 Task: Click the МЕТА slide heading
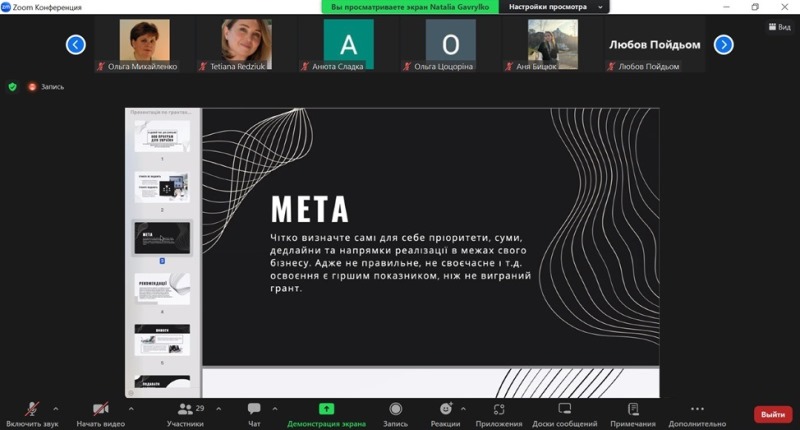(310, 209)
